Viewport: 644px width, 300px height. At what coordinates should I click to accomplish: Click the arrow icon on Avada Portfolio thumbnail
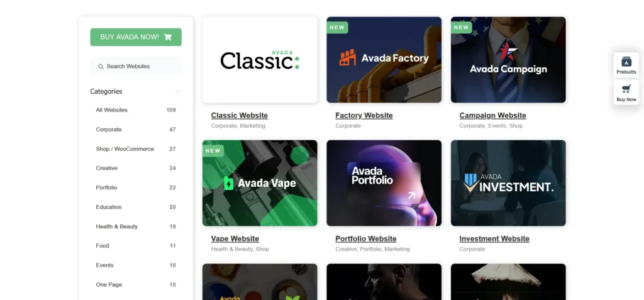(x=411, y=195)
